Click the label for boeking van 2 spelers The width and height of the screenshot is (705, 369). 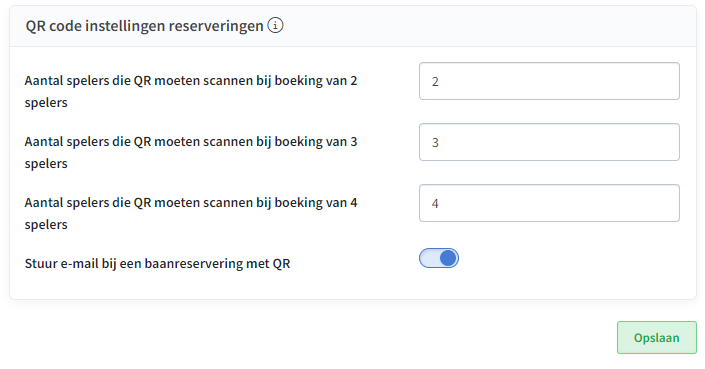(191, 91)
